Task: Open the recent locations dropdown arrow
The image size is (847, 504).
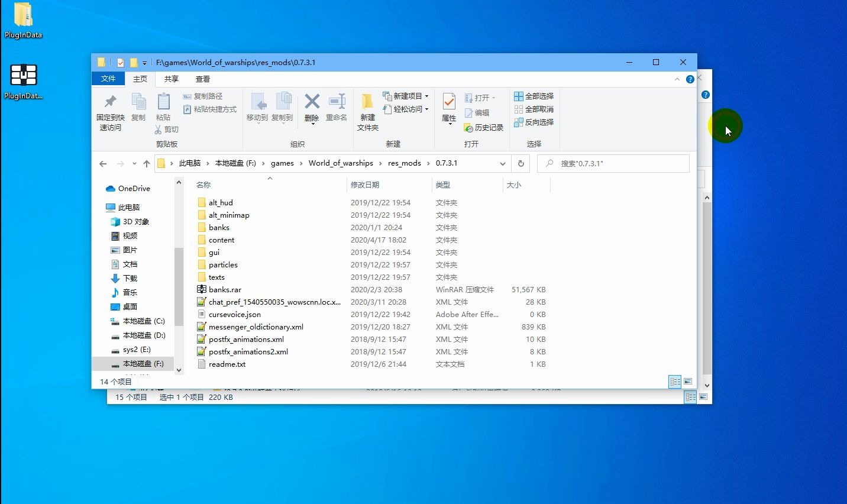Action: [134, 164]
